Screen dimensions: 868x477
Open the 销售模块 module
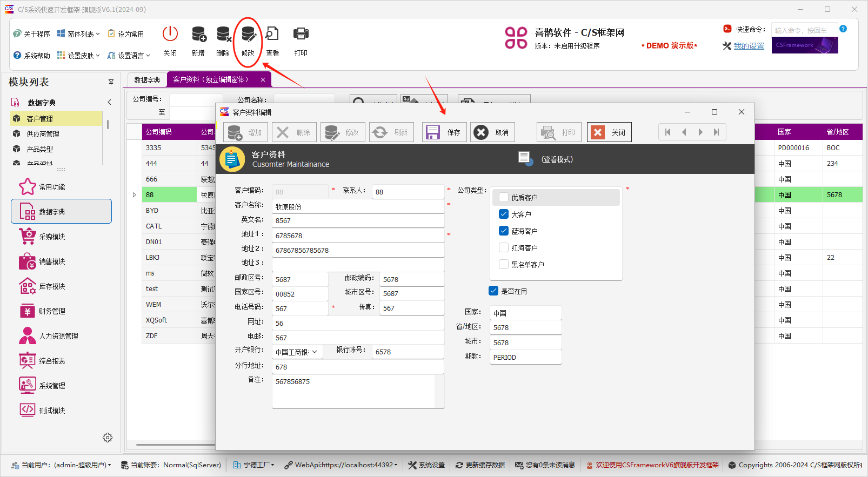click(x=61, y=261)
